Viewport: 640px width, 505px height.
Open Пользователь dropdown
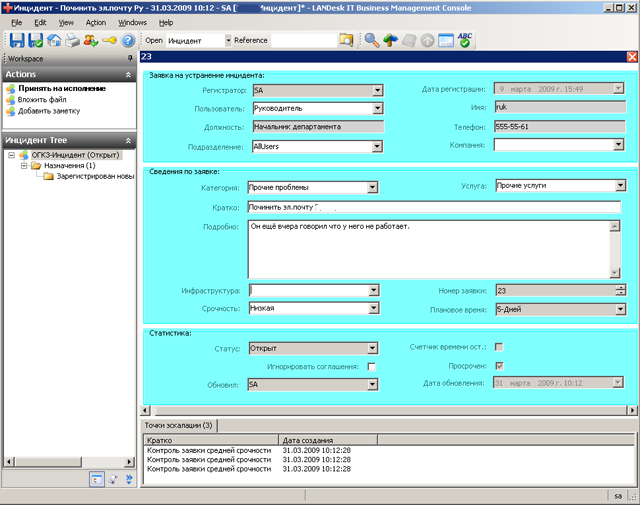(378, 108)
